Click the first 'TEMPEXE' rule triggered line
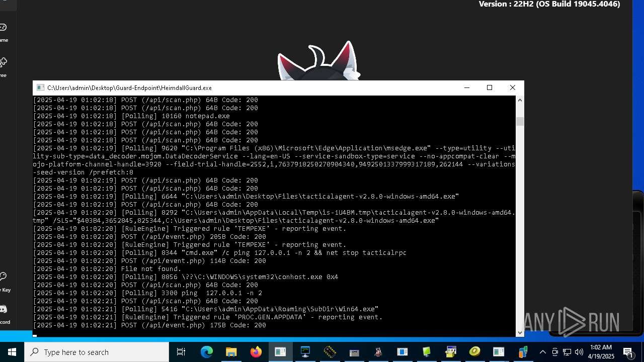This screenshot has height=362, width=644. 190,229
